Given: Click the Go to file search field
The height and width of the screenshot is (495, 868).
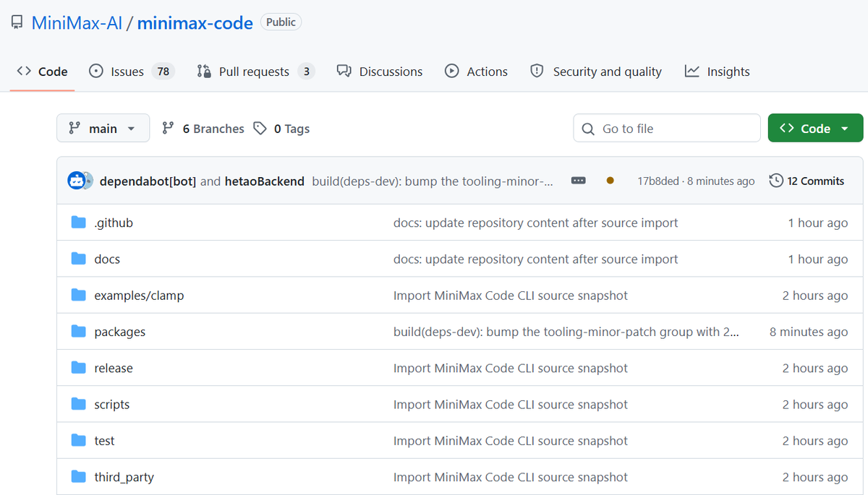Looking at the screenshot, I should click(667, 129).
